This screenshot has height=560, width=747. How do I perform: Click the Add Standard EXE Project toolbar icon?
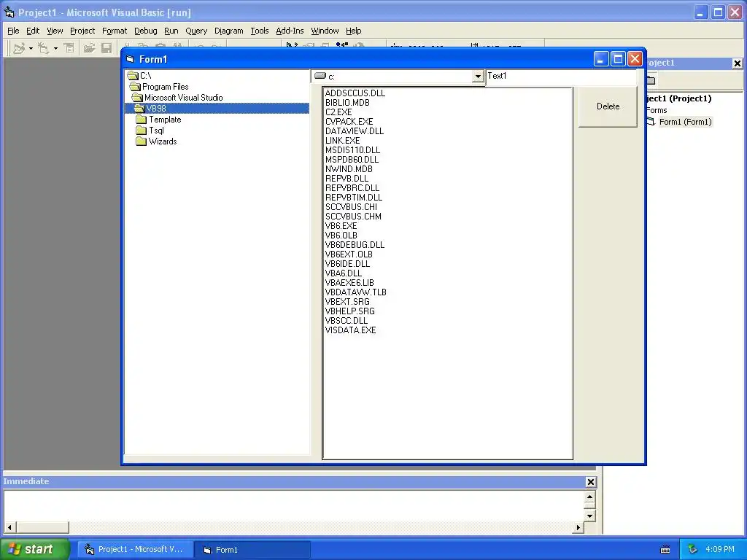pyautogui.click(x=19, y=48)
